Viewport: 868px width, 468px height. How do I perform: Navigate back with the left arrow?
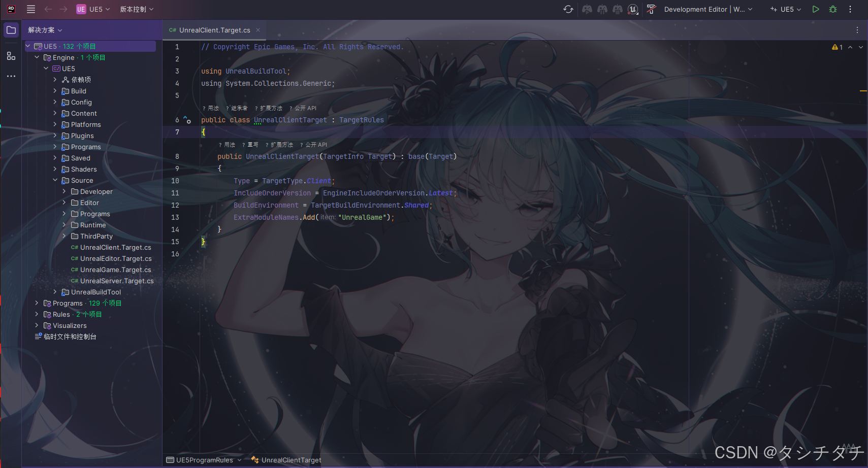tap(48, 9)
